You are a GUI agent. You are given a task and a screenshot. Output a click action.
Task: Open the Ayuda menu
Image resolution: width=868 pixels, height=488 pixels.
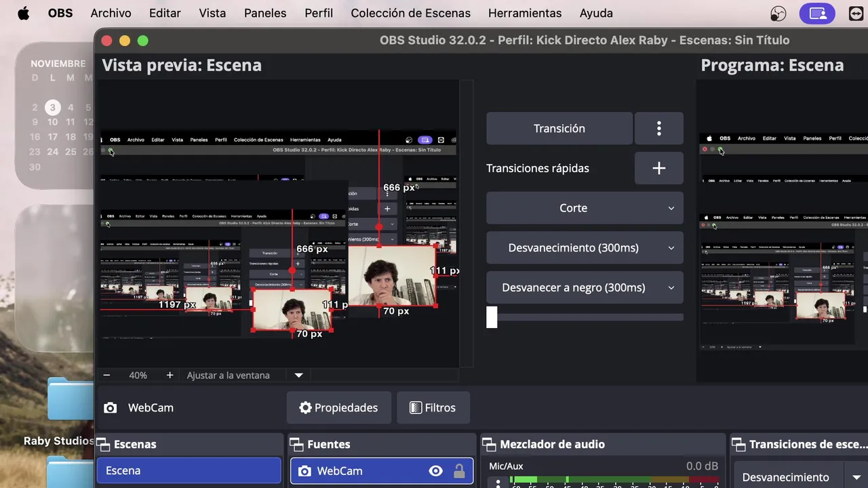pyautogui.click(x=596, y=14)
